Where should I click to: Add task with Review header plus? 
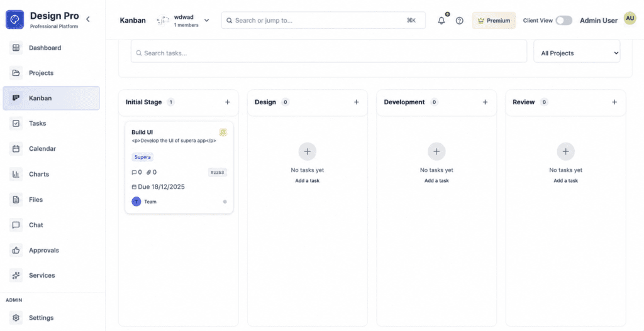pos(614,102)
